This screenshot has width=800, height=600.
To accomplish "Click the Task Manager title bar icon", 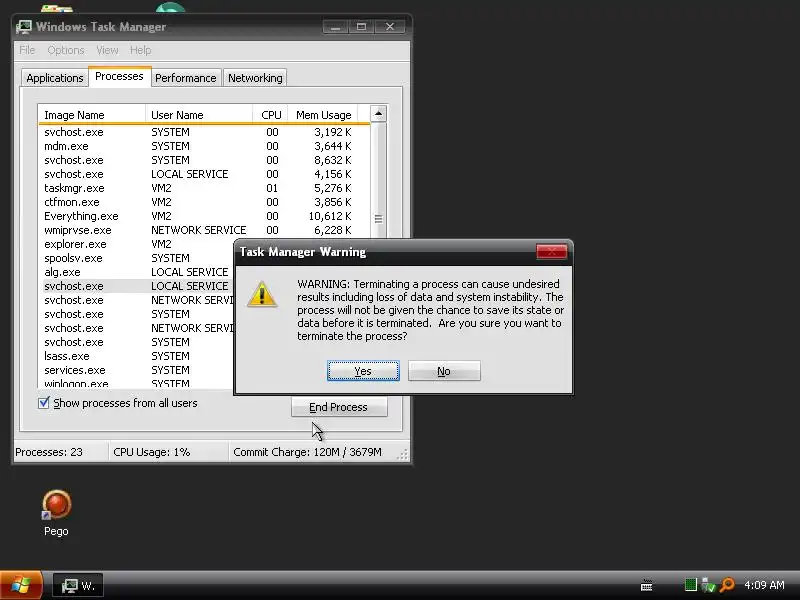I will (x=23, y=27).
